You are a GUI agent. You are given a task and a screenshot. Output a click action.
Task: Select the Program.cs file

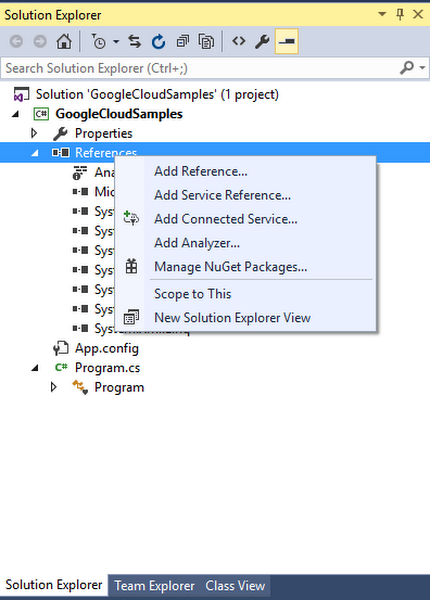(108, 368)
